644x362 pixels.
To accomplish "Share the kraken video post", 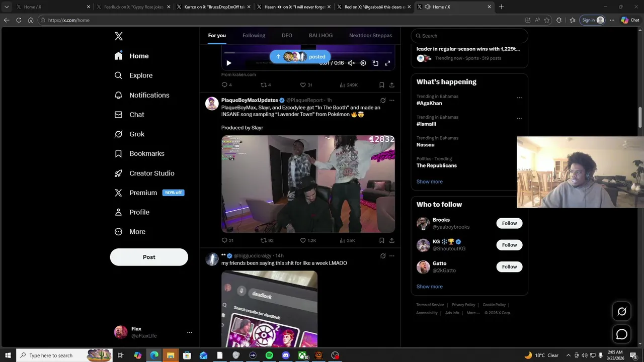I will click(x=392, y=85).
